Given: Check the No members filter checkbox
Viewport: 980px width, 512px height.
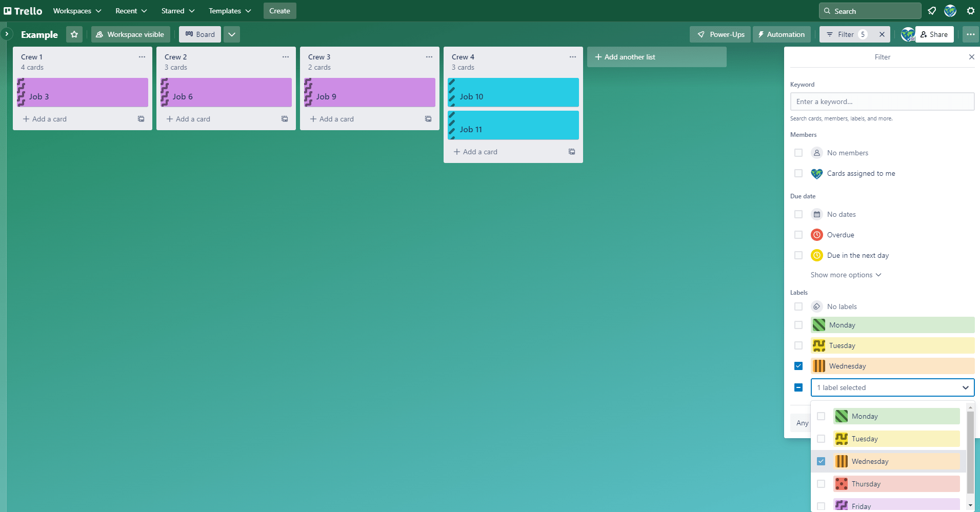Looking at the screenshot, I should 798,152.
